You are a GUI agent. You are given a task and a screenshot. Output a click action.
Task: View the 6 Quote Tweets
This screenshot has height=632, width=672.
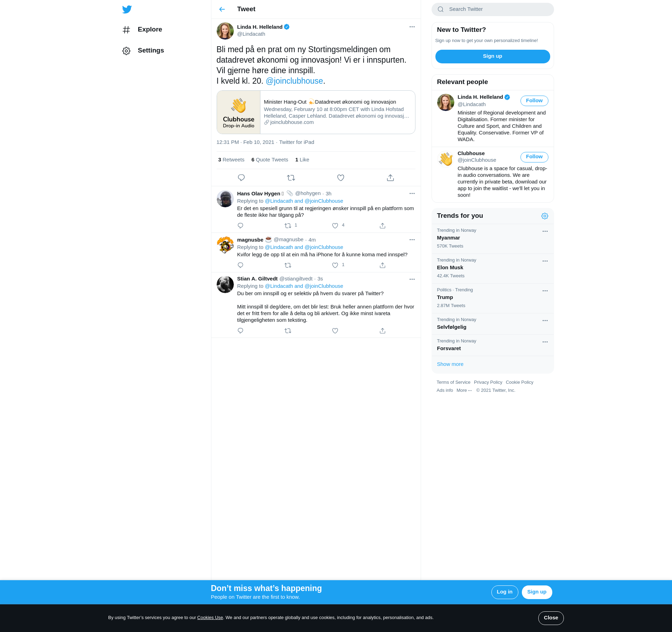pos(269,160)
